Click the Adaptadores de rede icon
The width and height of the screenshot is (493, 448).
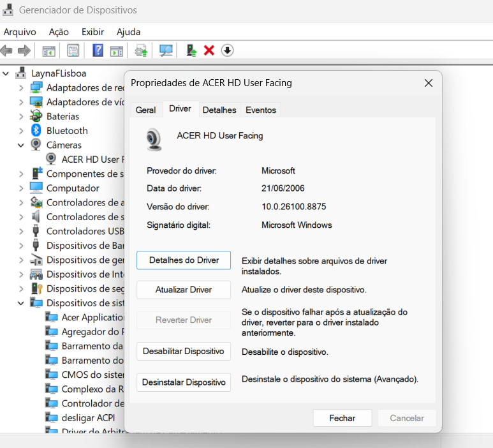tap(36, 87)
